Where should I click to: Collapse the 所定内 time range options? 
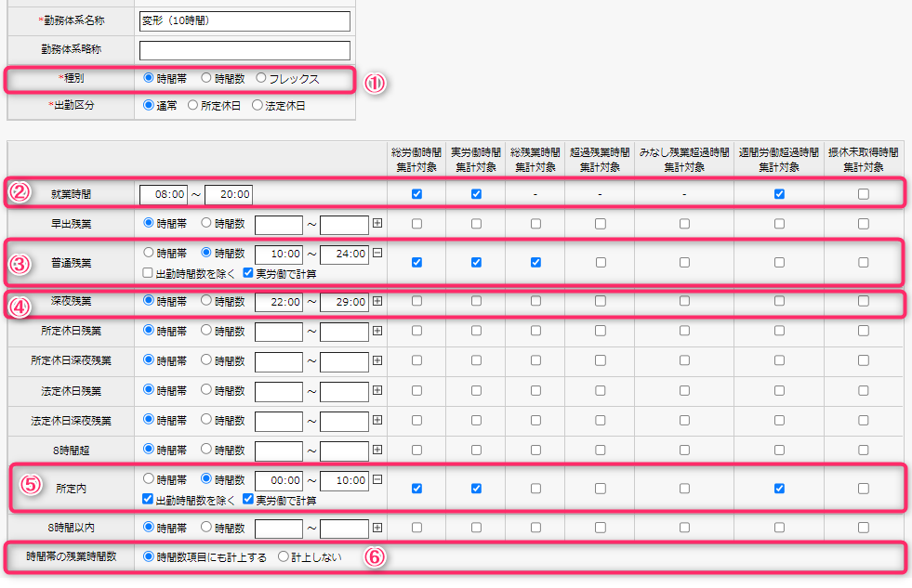[377, 480]
